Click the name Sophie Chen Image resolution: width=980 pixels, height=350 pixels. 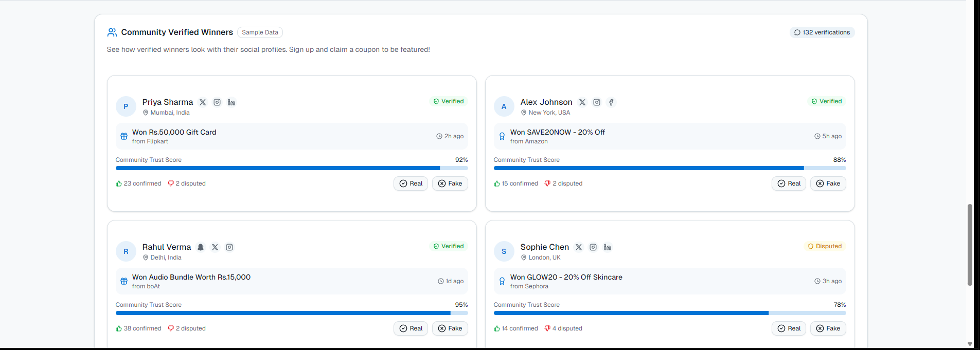pos(545,247)
